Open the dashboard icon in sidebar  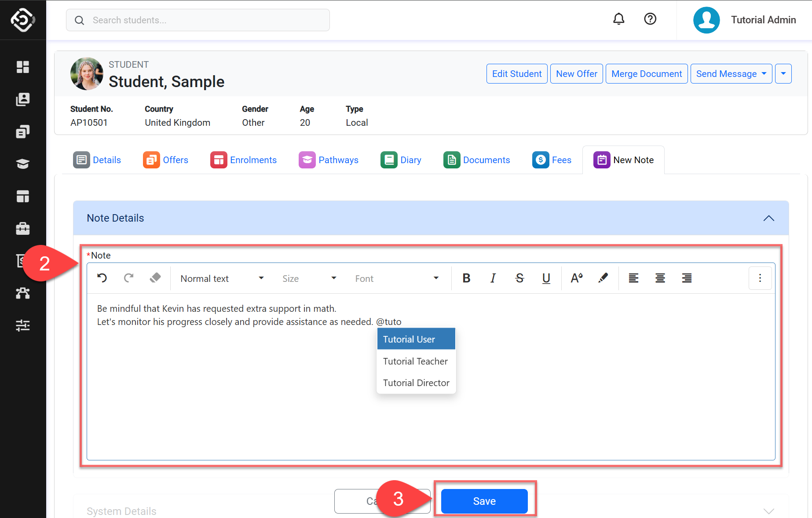(x=23, y=67)
